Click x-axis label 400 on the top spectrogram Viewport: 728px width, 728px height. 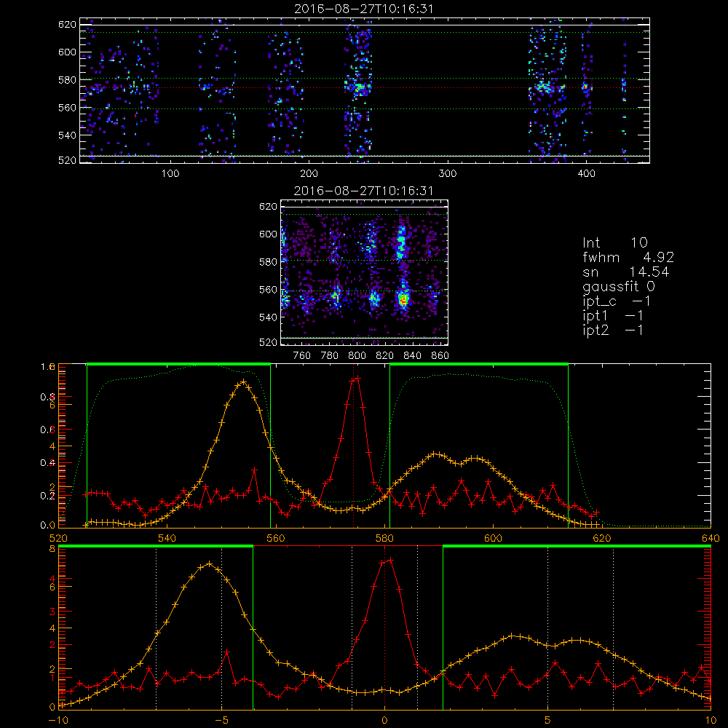[x=586, y=173]
